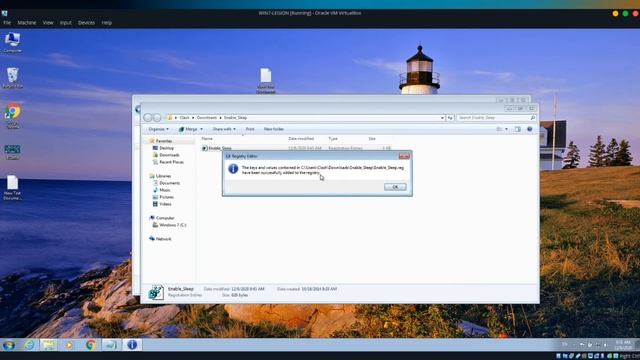This screenshot has width=640, height=360.
Task: Select Downloads in the address path
Action: pyautogui.click(x=207, y=118)
